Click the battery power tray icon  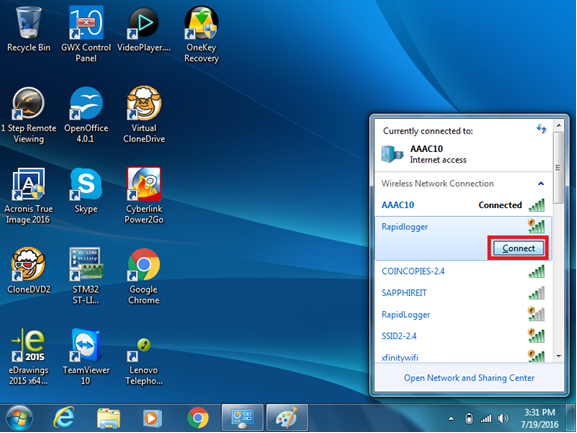coord(469,418)
